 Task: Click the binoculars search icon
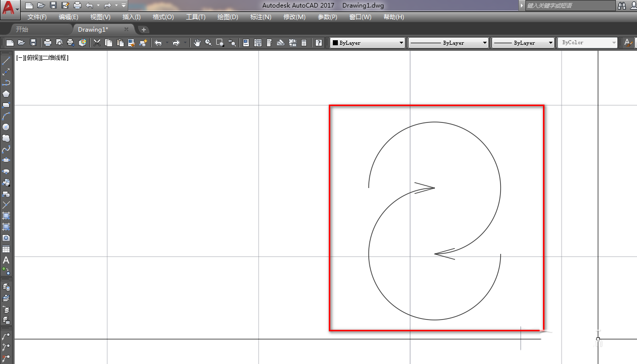click(x=622, y=6)
